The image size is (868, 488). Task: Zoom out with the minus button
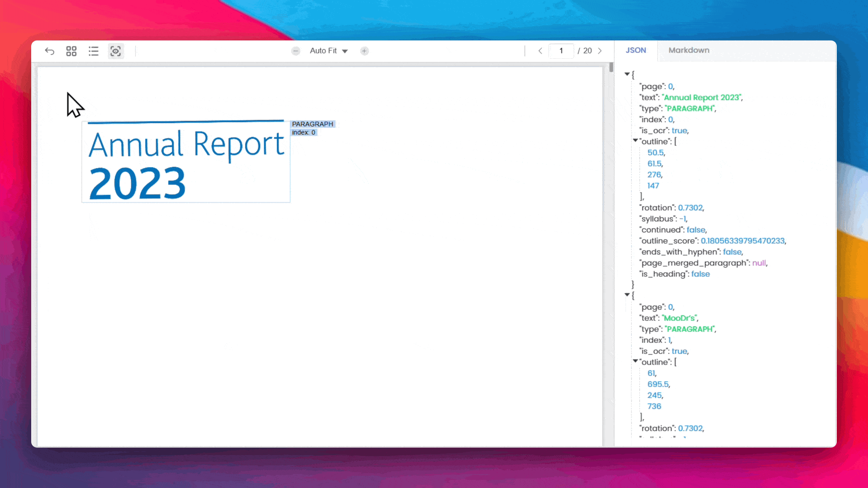[296, 51]
